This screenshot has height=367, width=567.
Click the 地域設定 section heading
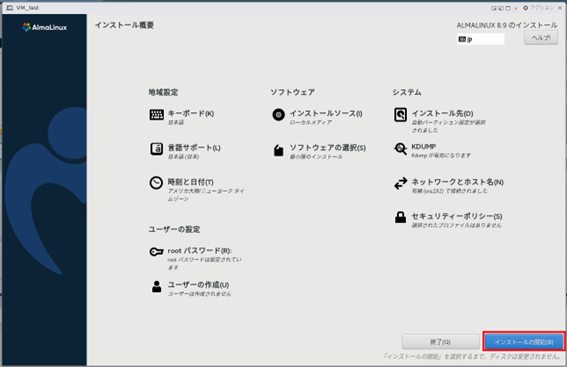163,92
